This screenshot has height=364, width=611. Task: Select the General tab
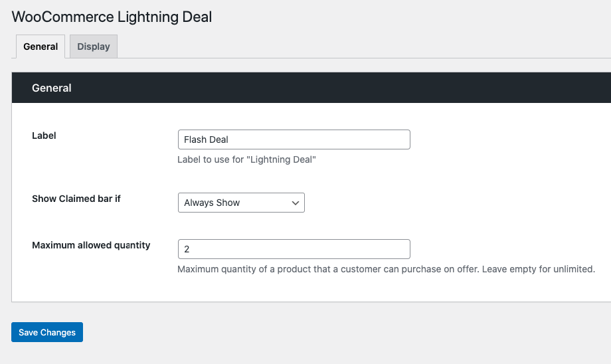tap(41, 46)
